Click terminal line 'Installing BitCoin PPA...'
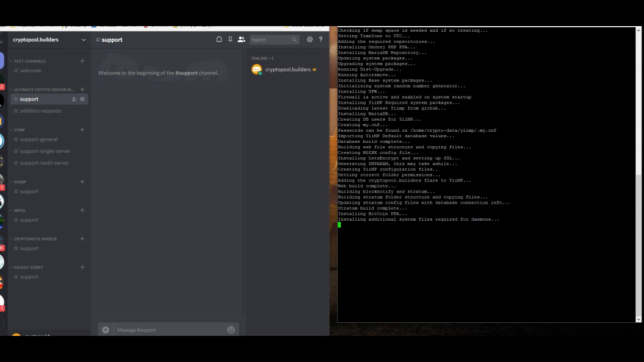Image resolution: width=644 pixels, height=362 pixels. point(372,214)
